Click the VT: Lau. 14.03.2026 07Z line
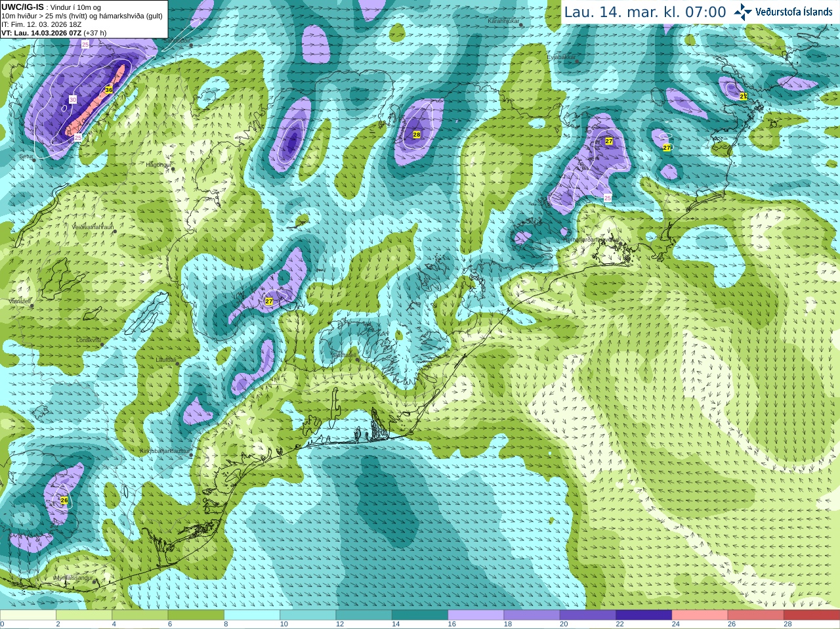Viewport: 840px width, 629px height. pos(54,33)
